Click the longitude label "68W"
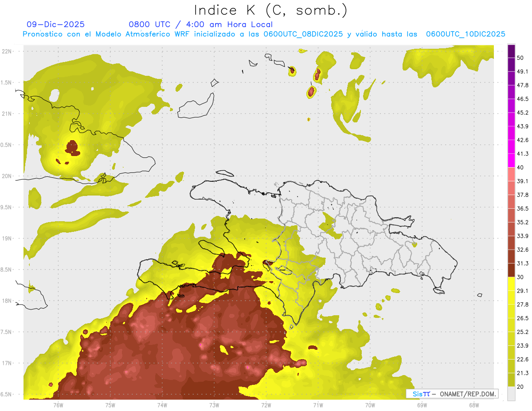This screenshot has height=411, width=532. [x=474, y=405]
